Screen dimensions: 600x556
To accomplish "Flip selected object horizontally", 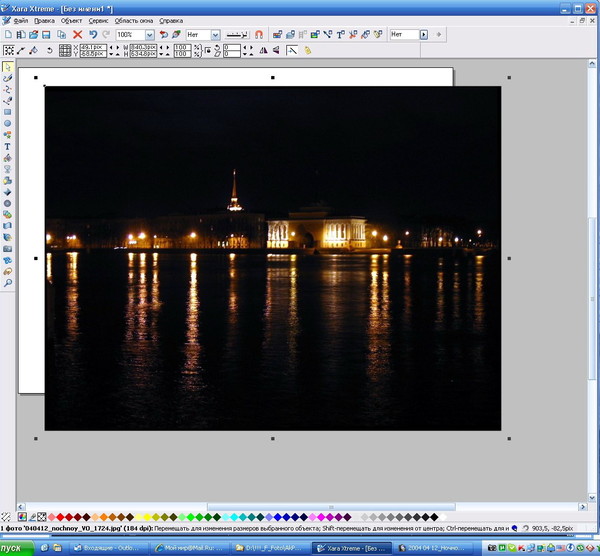I will (263, 51).
